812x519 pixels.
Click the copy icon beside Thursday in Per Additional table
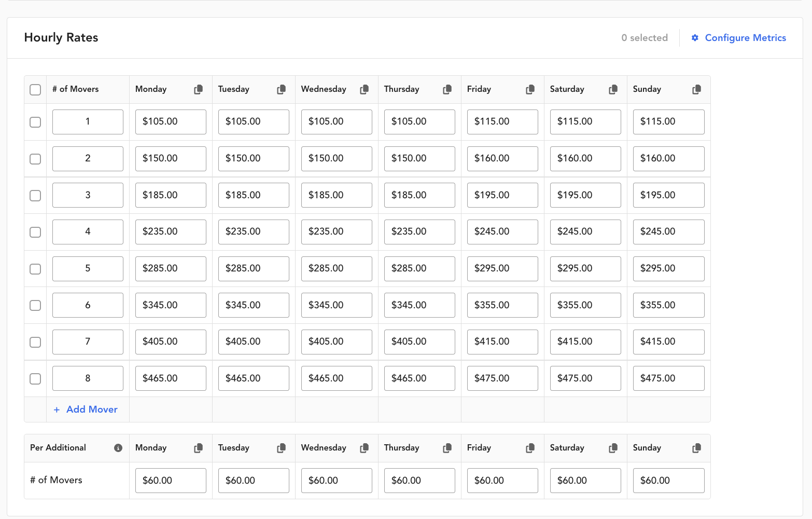pos(447,448)
